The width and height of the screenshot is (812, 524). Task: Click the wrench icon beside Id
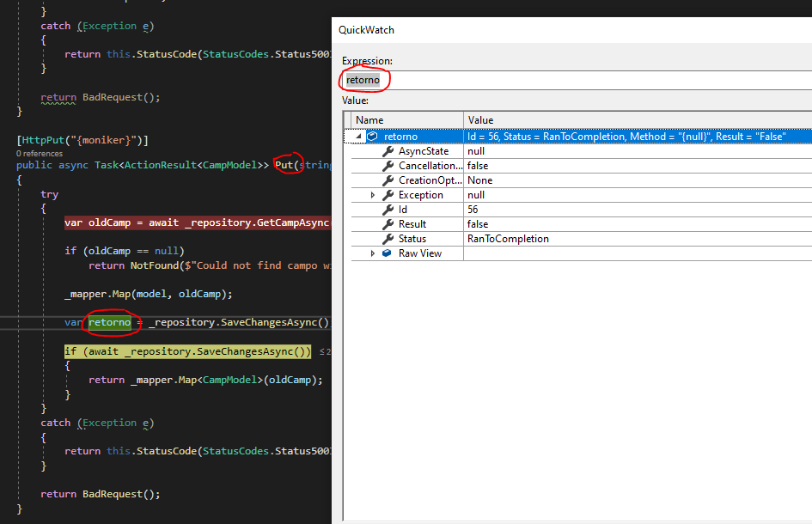388,210
